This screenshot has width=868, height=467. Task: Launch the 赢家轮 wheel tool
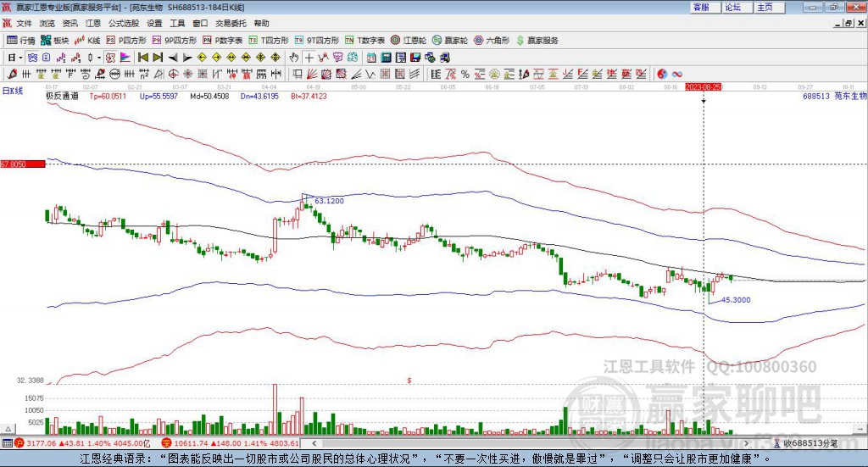(x=450, y=41)
